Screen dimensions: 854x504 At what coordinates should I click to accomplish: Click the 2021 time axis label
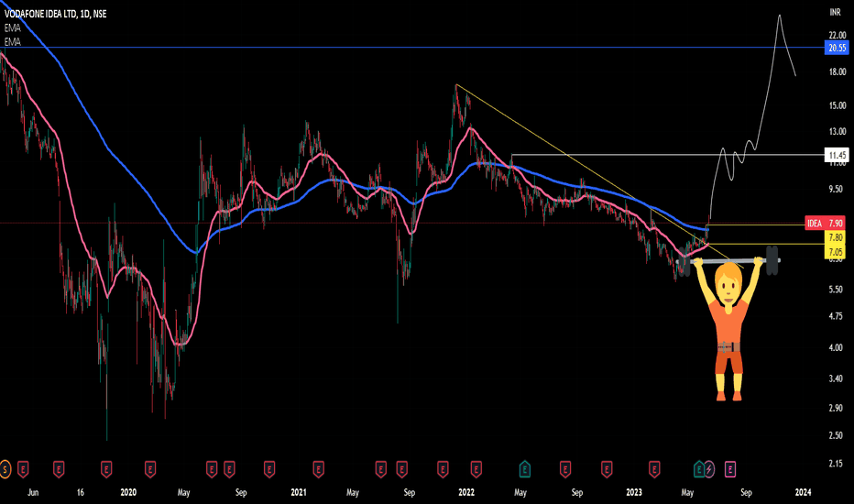[299, 493]
